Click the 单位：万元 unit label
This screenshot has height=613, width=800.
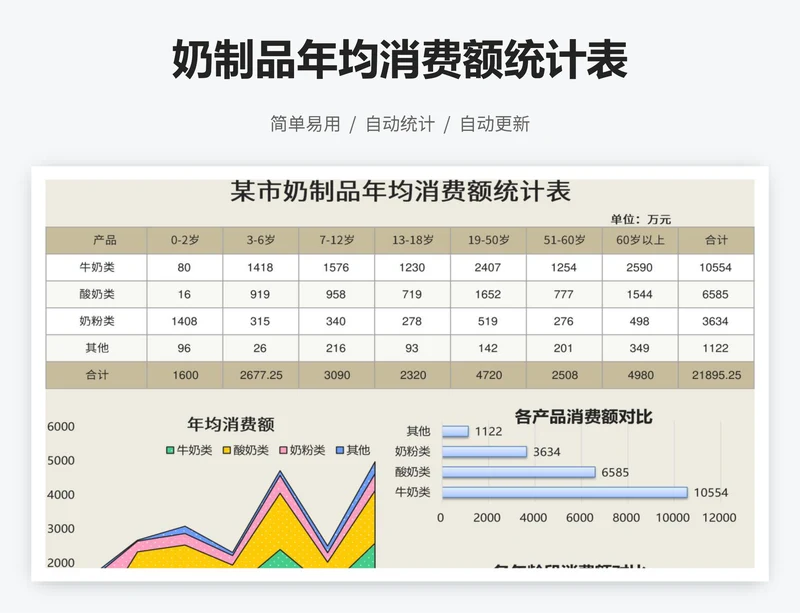click(x=641, y=219)
